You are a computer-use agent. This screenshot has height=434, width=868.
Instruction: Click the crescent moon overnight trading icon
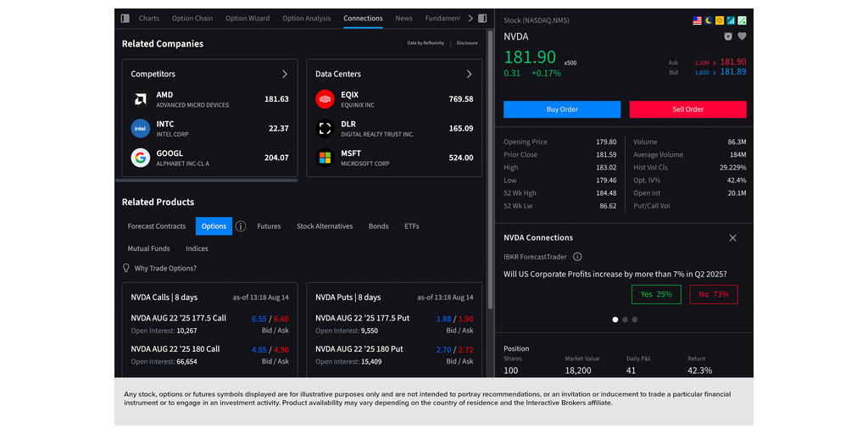click(x=709, y=19)
